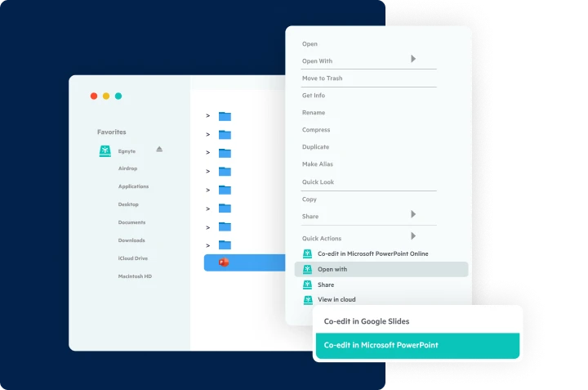
Task: Click Egnyte icon beside Co-edit in Microsoft PowerPoint Online
Action: pos(308,253)
